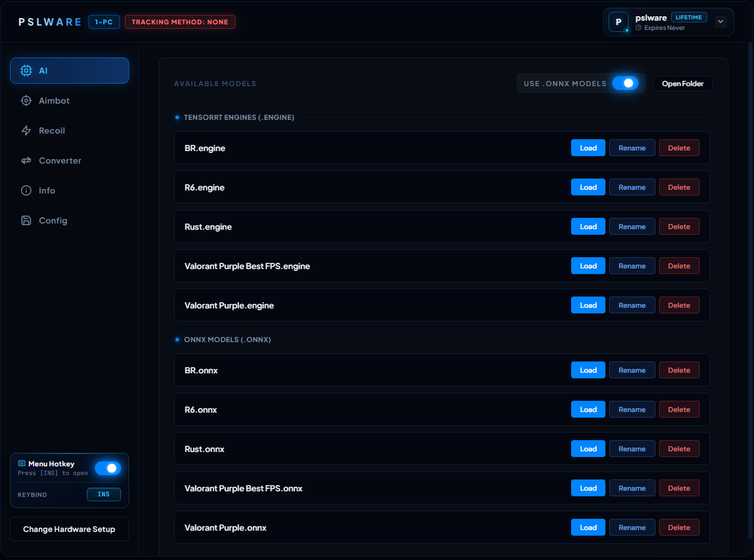Rename Valorant Purple Best FPS.onnx

pyautogui.click(x=632, y=488)
